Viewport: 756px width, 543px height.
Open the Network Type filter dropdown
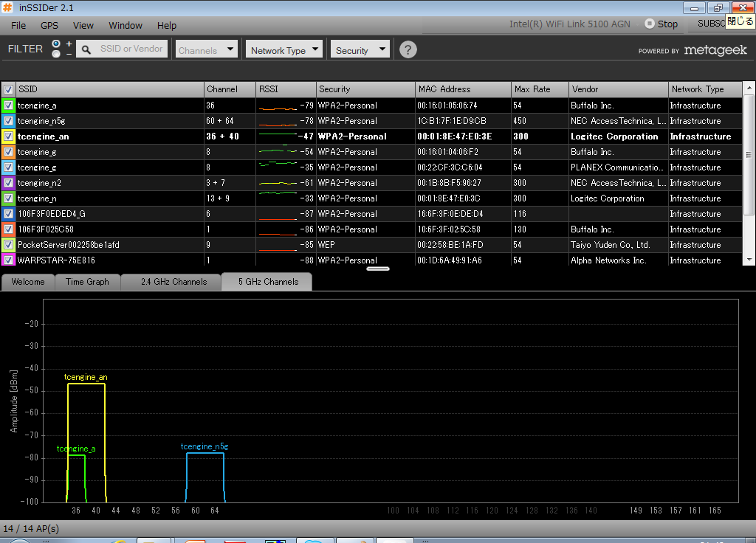[284, 49]
